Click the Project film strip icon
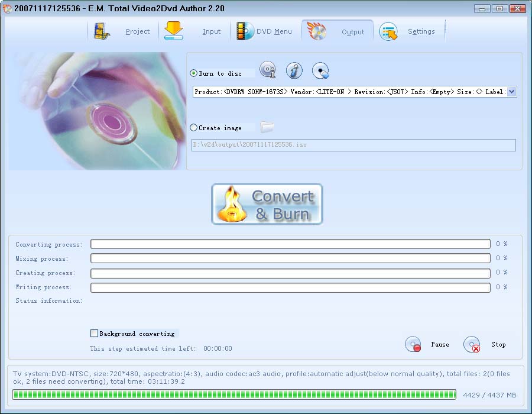 102,31
